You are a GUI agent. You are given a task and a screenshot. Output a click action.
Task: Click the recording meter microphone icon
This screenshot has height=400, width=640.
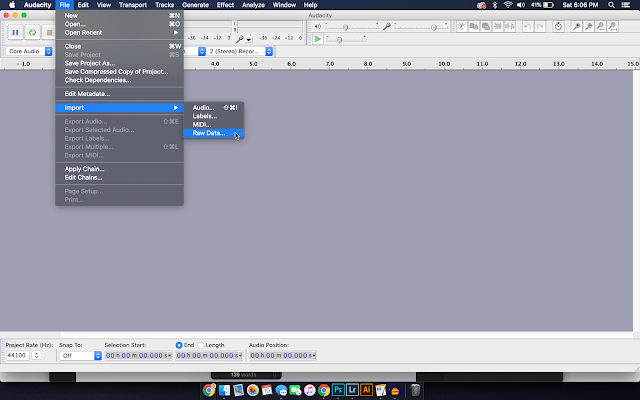[240, 39]
